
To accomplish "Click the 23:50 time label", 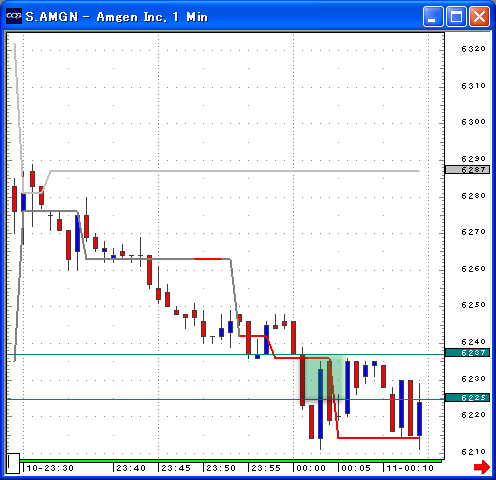I will point(221,468).
